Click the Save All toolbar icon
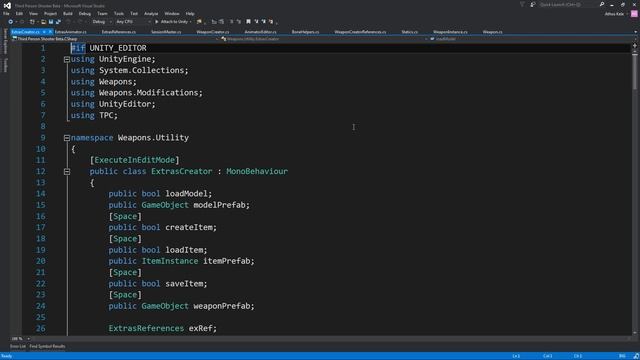This screenshot has width=640, height=360. [58, 22]
